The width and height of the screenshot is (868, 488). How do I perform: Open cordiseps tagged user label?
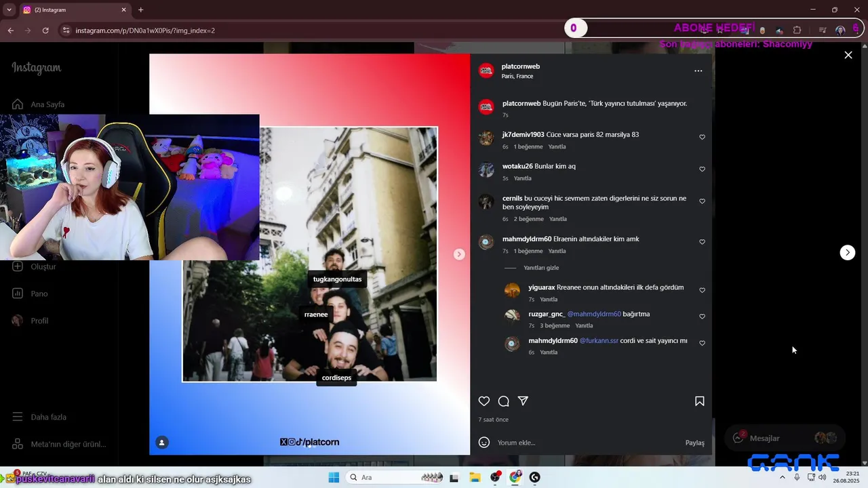pos(336,378)
